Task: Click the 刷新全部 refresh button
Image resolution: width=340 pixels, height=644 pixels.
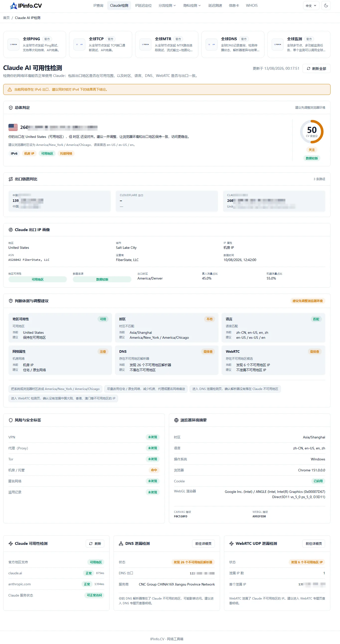Action: 316,68
